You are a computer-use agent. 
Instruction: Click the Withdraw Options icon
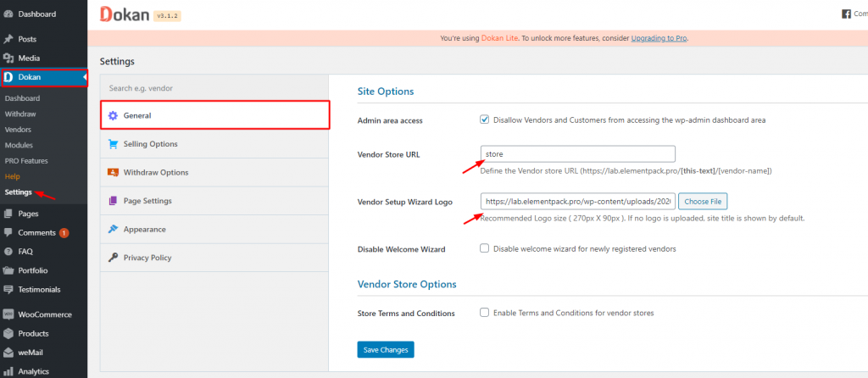(x=114, y=172)
